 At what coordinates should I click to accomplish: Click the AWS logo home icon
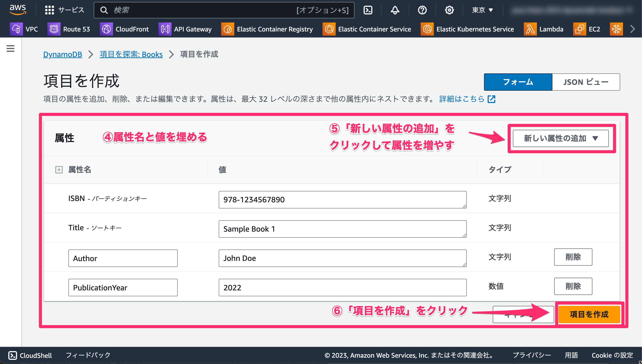point(18,10)
